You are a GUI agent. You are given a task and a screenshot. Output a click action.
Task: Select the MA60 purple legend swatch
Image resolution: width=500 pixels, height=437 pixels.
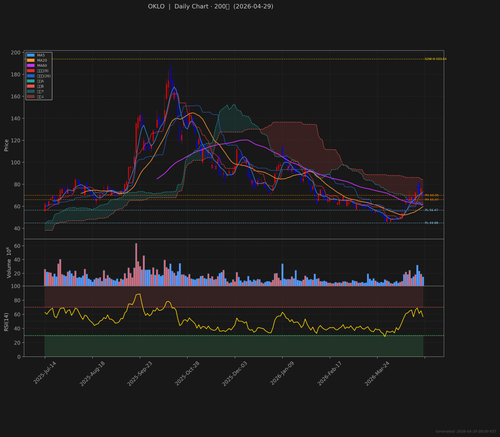point(31,65)
